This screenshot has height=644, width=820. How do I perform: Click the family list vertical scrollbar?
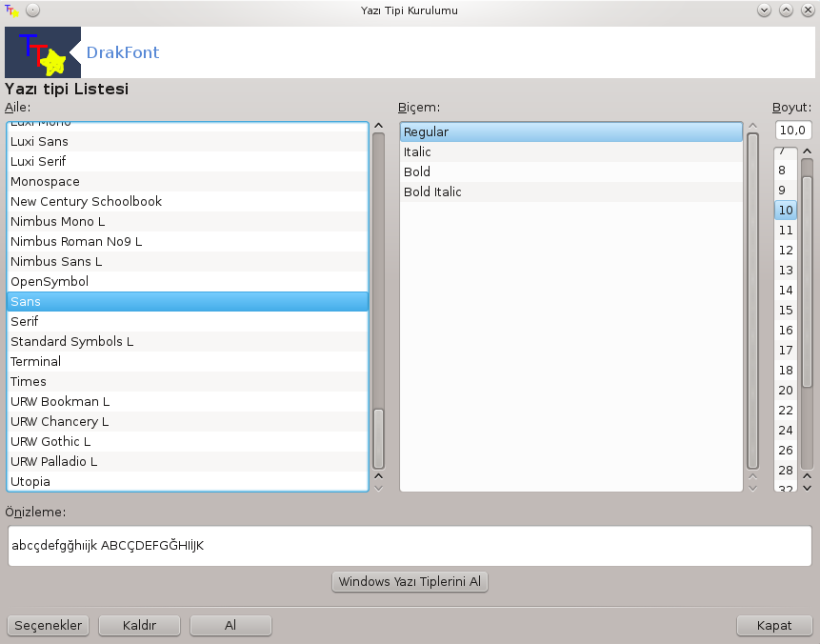379,301
